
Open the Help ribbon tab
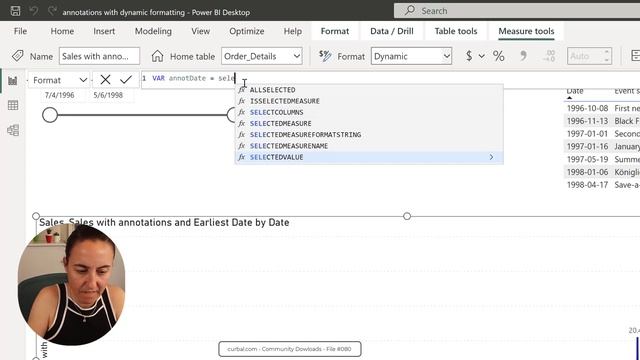tap(293, 31)
